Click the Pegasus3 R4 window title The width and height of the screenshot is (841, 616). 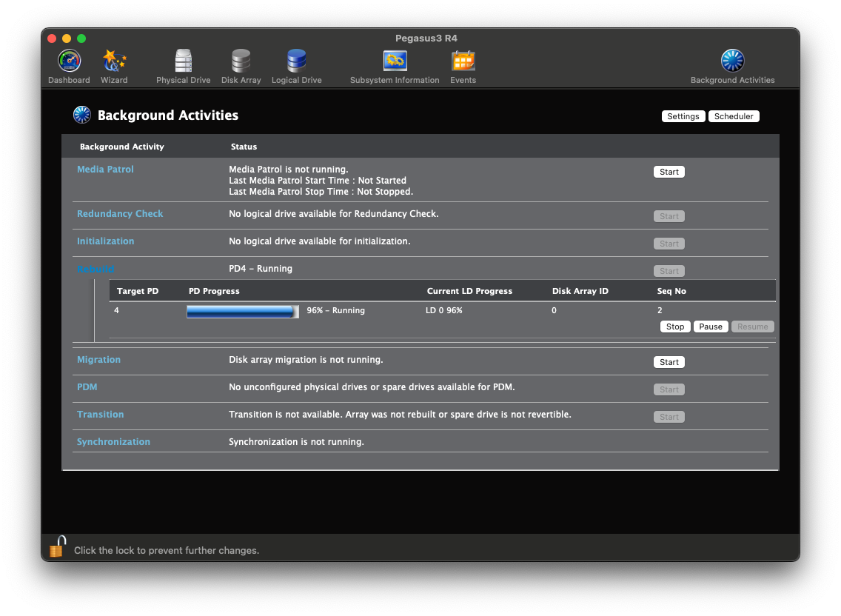click(x=426, y=38)
